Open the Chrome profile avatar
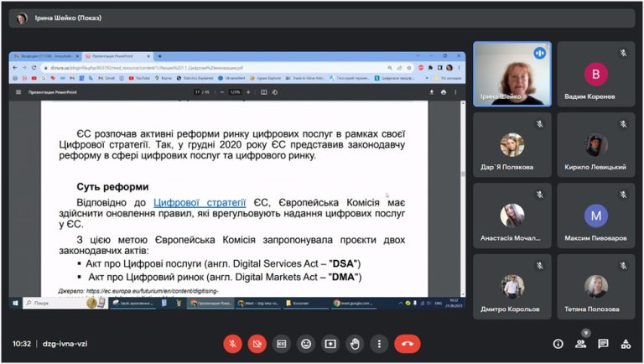644x364 pixels. pos(449,67)
